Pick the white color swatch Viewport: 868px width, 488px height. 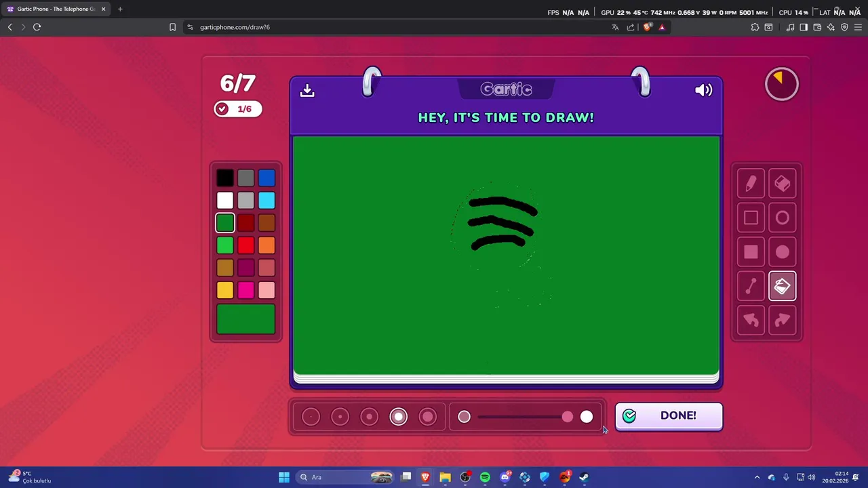point(225,200)
